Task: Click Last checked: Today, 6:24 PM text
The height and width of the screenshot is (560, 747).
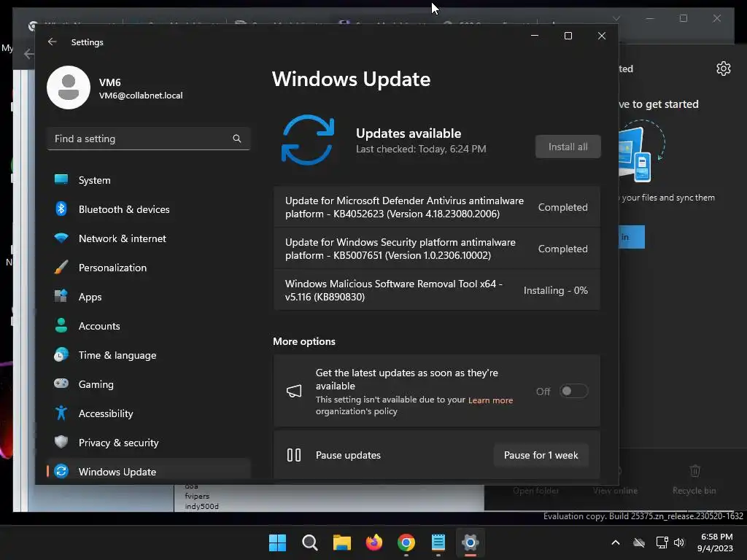Action: [x=421, y=149]
